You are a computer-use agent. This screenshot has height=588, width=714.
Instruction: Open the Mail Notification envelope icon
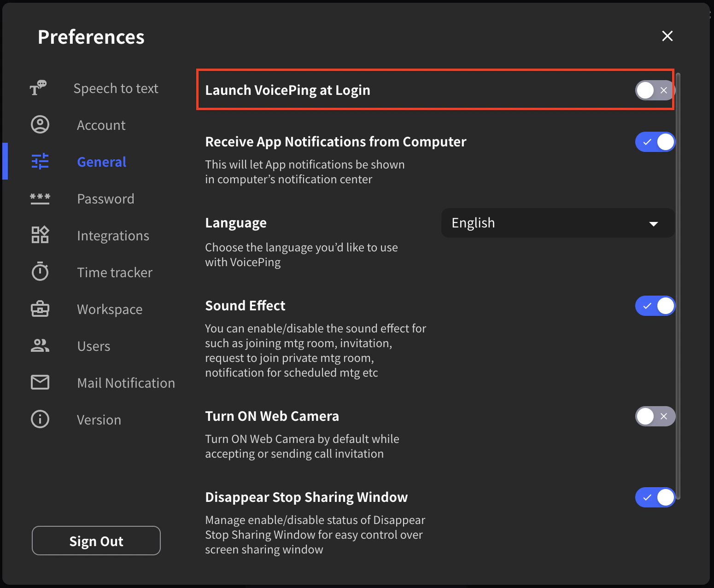click(x=40, y=382)
